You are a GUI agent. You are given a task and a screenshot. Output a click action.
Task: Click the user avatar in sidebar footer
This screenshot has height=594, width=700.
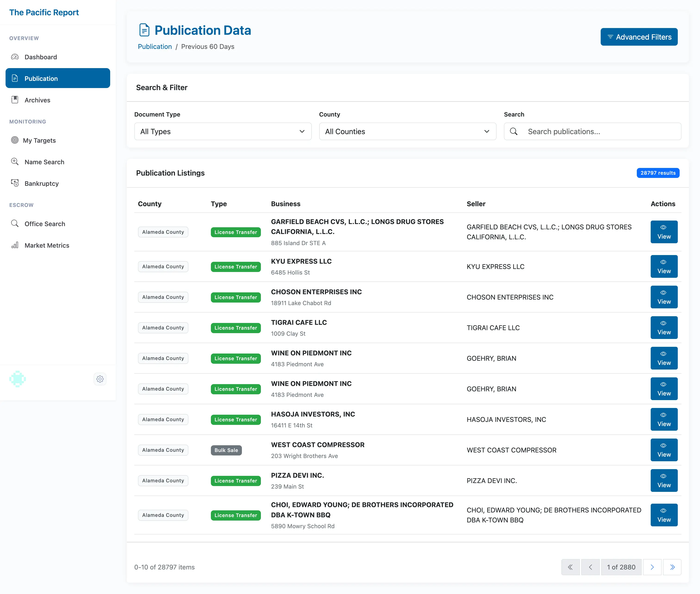click(x=18, y=379)
